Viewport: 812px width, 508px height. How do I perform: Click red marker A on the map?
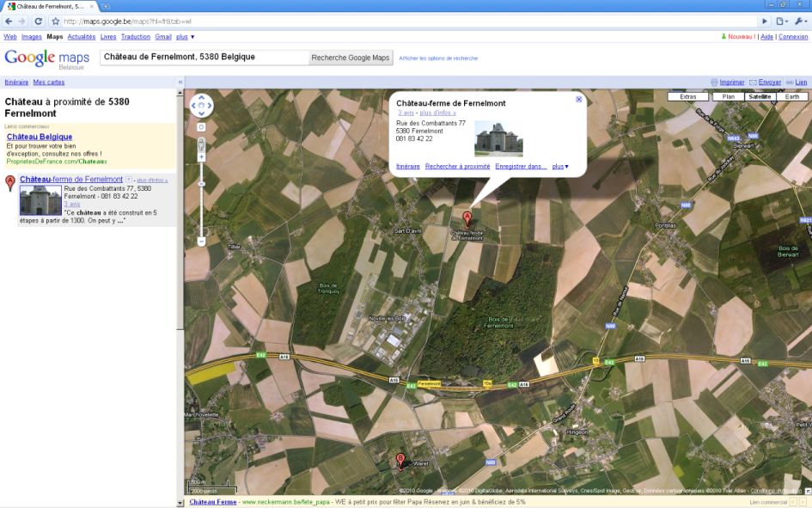click(x=467, y=218)
